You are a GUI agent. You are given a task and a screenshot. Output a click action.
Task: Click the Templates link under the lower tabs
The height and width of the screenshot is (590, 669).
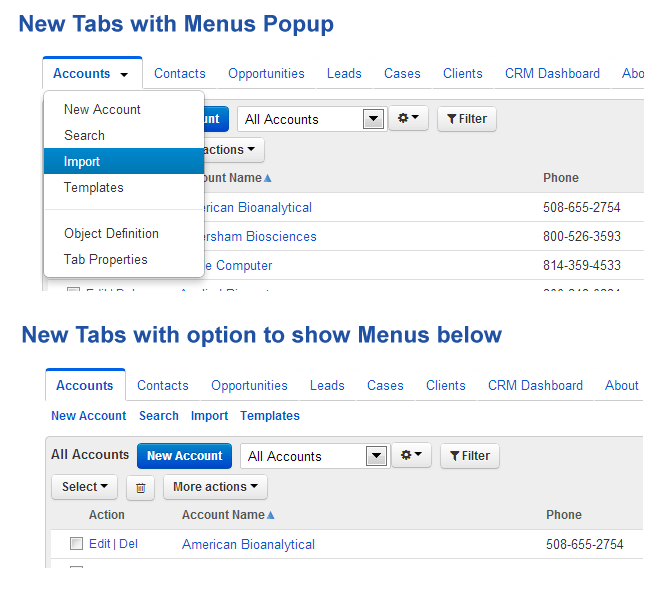pyautogui.click(x=270, y=416)
